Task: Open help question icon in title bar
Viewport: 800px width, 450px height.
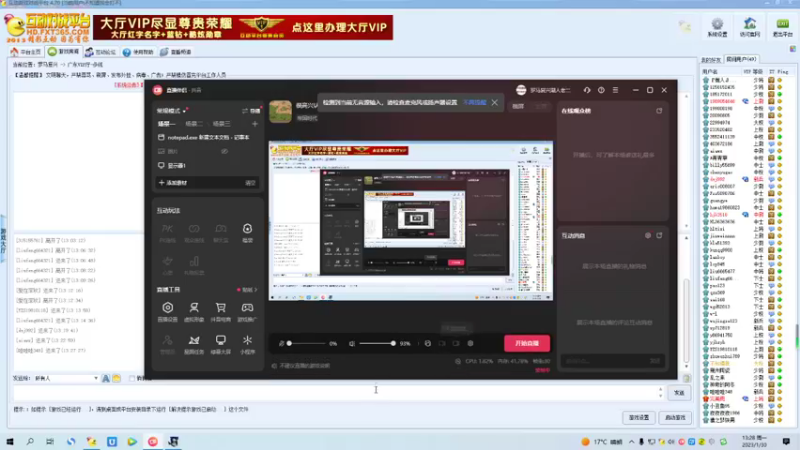Action: (601, 90)
